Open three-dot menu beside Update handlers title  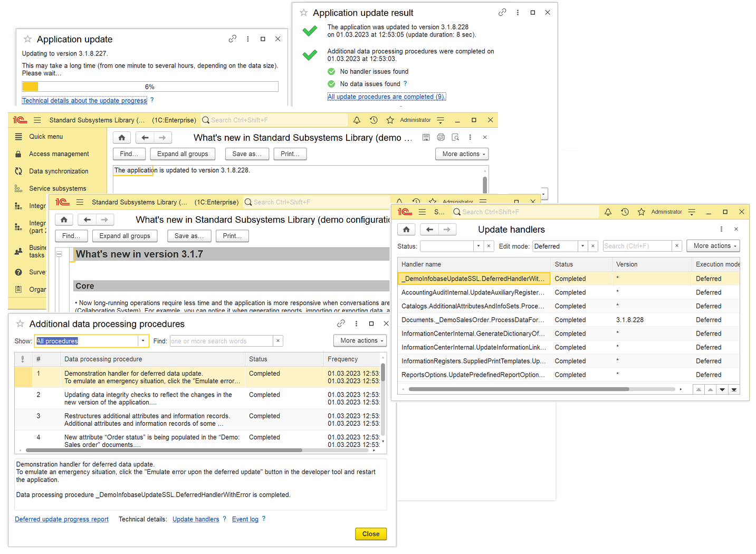tap(721, 229)
